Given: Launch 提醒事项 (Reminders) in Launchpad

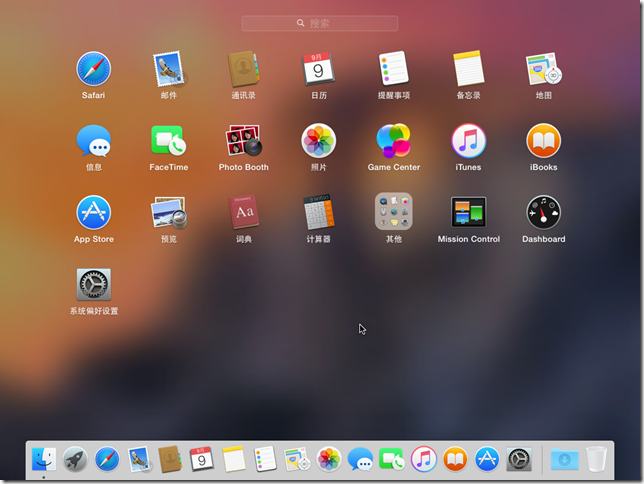Looking at the screenshot, I should click(393, 68).
